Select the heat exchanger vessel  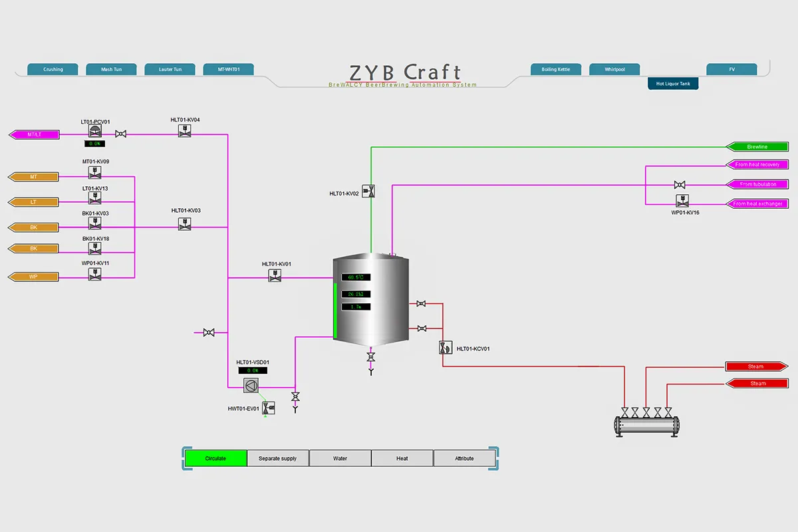(647, 426)
